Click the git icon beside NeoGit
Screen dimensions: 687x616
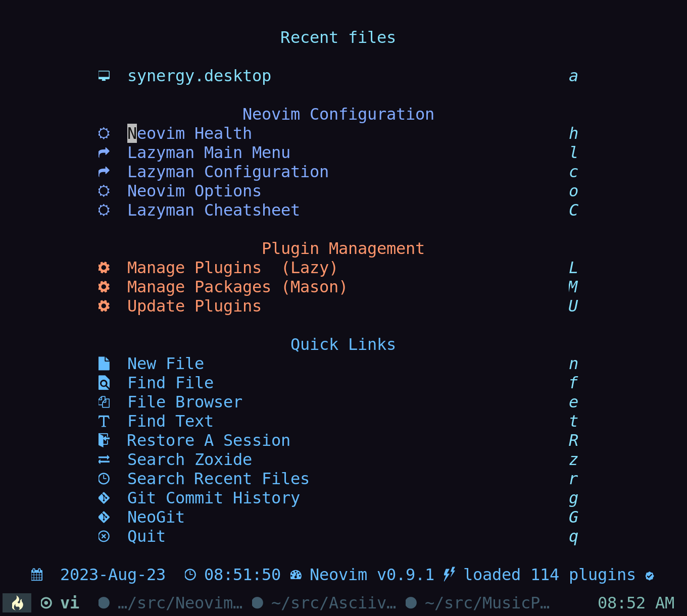click(104, 517)
